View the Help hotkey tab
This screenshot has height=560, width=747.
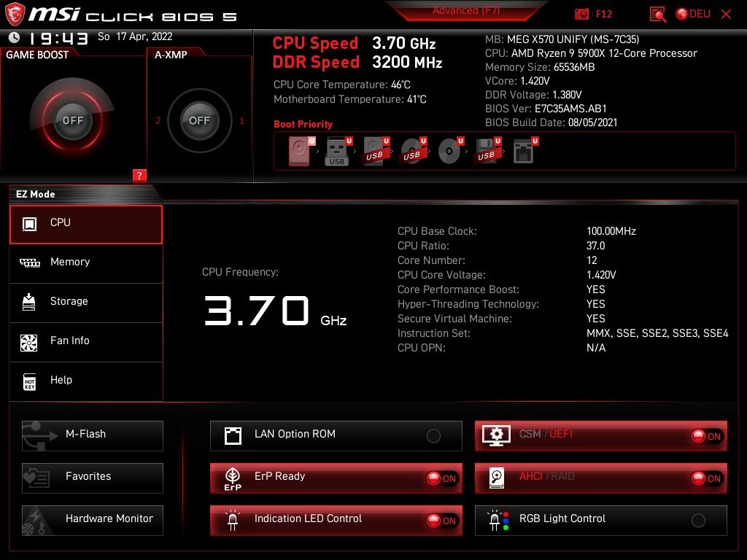click(x=86, y=381)
